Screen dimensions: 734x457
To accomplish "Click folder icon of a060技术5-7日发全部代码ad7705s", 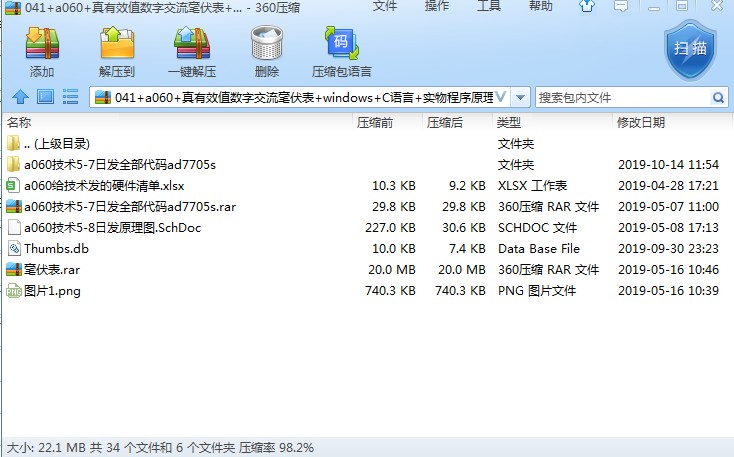I will pos(14,164).
